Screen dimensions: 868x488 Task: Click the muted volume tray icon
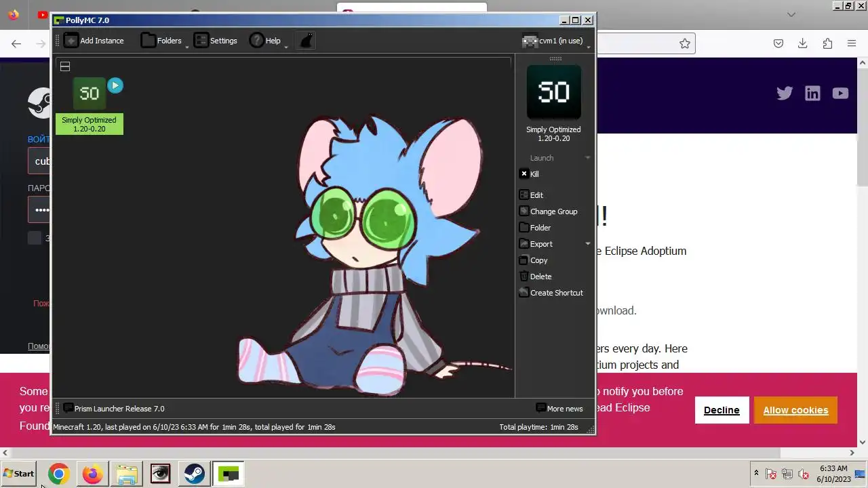pyautogui.click(x=804, y=474)
